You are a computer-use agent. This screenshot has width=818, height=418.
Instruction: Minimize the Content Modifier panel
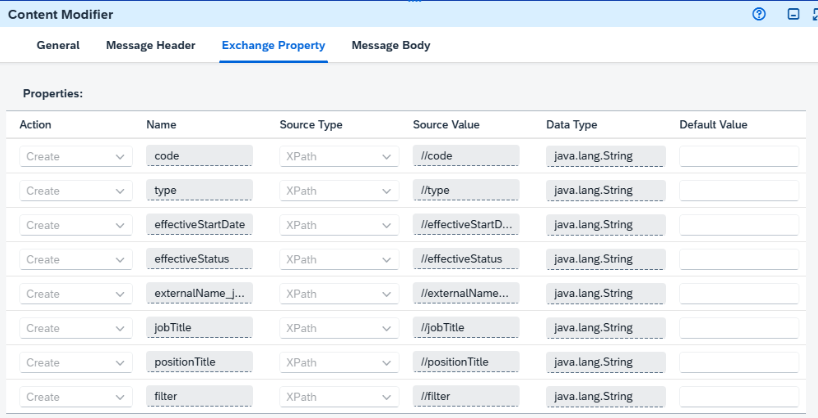(x=793, y=14)
